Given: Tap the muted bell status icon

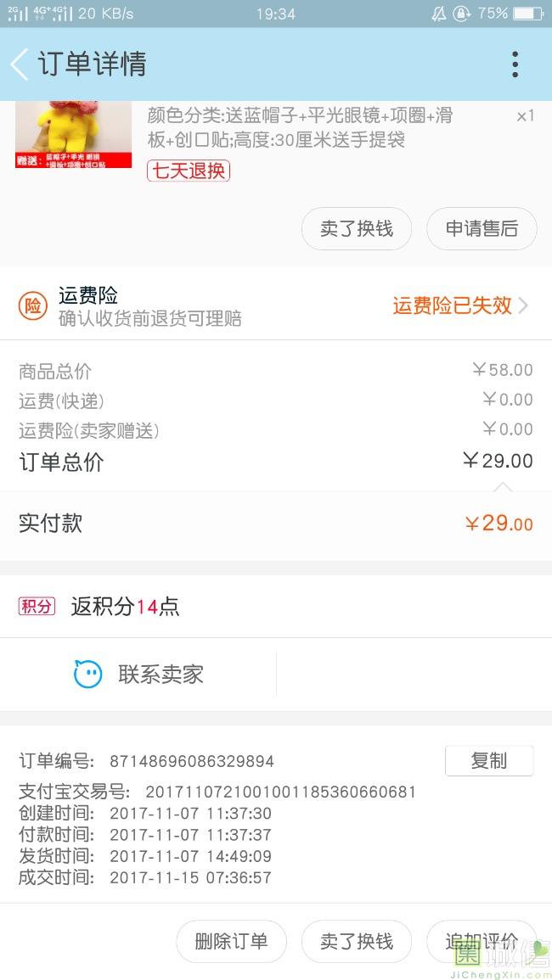Looking at the screenshot, I should pyautogui.click(x=438, y=14).
